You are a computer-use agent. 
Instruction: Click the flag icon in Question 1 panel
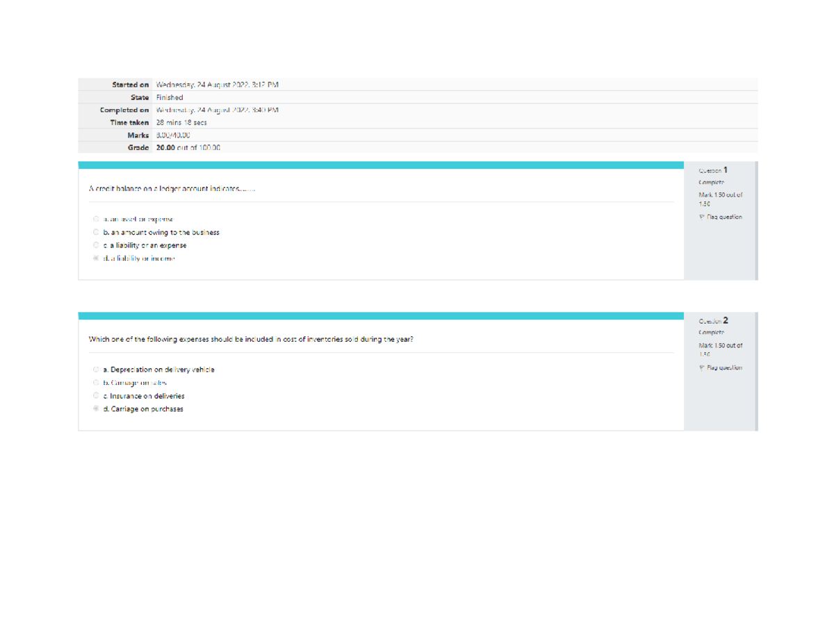pos(703,217)
